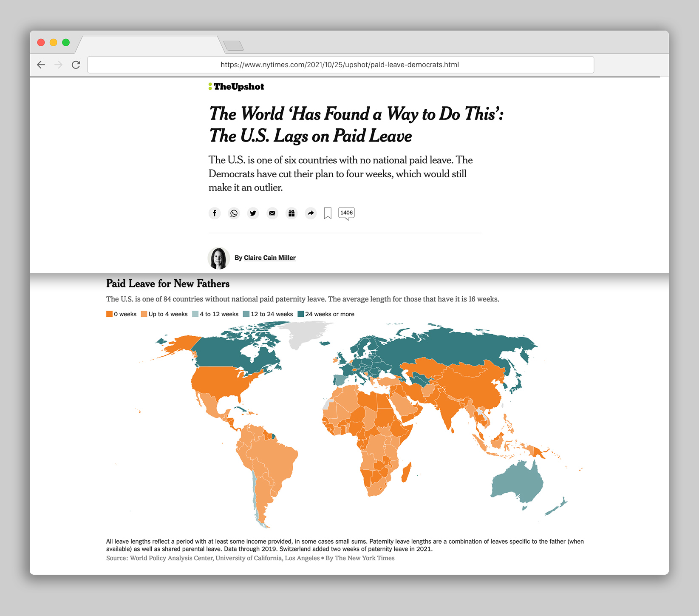Open a new tab button

coord(233,45)
